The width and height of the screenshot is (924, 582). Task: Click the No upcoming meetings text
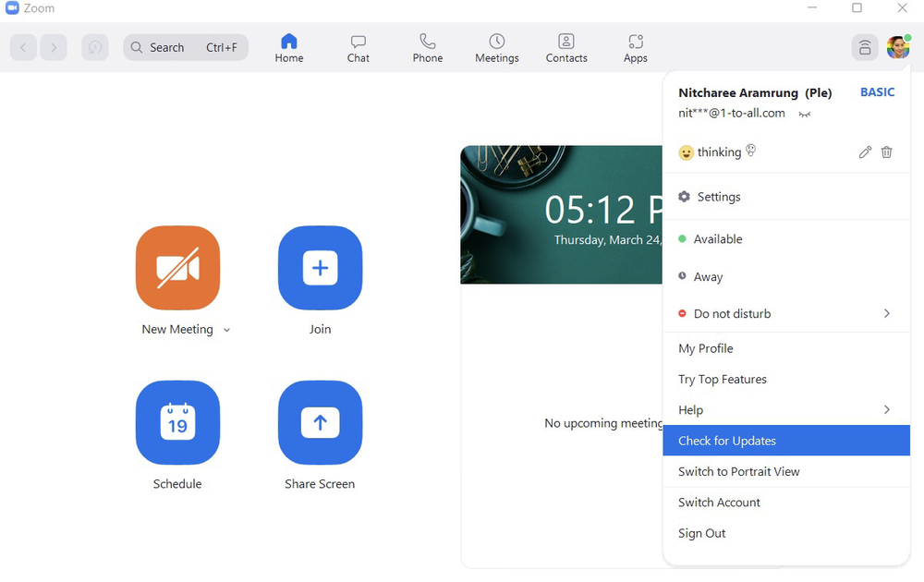[603, 423]
